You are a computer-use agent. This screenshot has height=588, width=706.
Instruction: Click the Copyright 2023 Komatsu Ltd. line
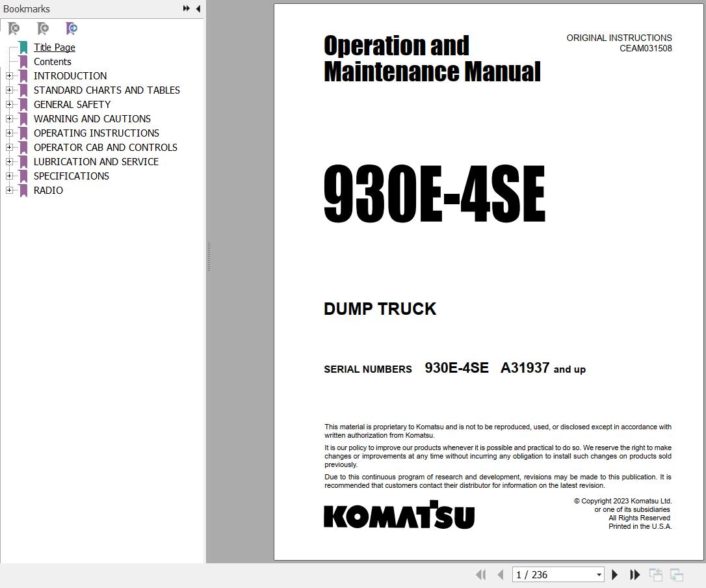(x=623, y=501)
